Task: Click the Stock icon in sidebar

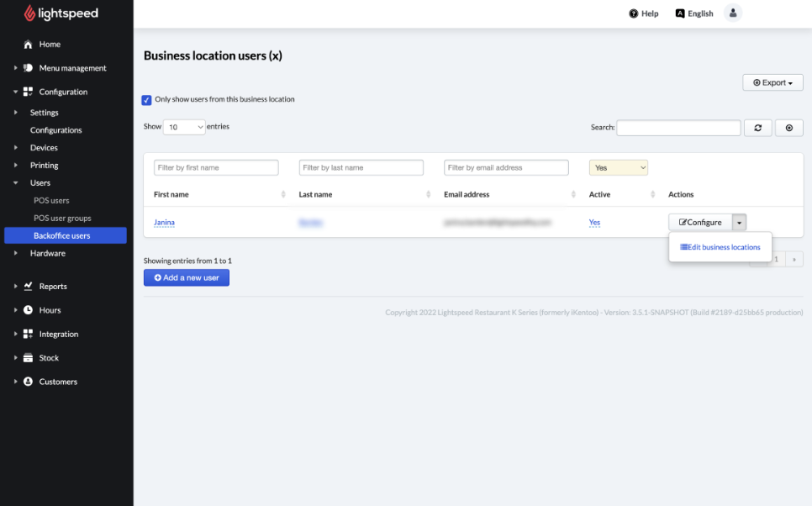Action: (x=28, y=358)
